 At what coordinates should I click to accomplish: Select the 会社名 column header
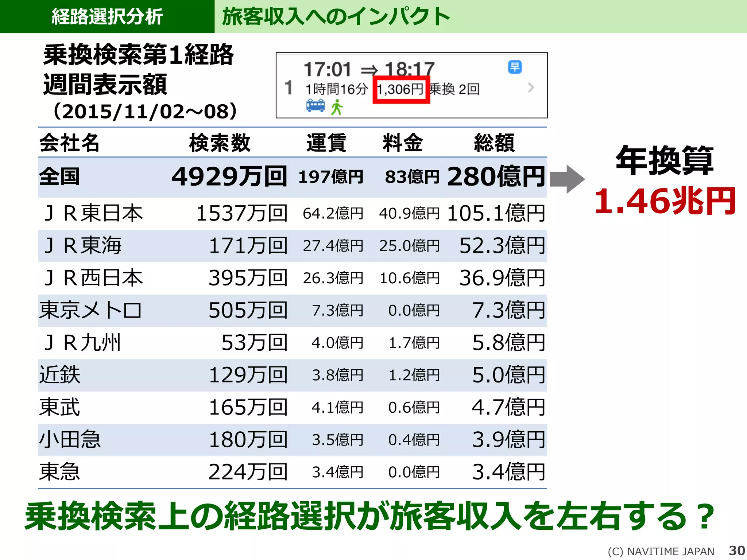(70, 143)
